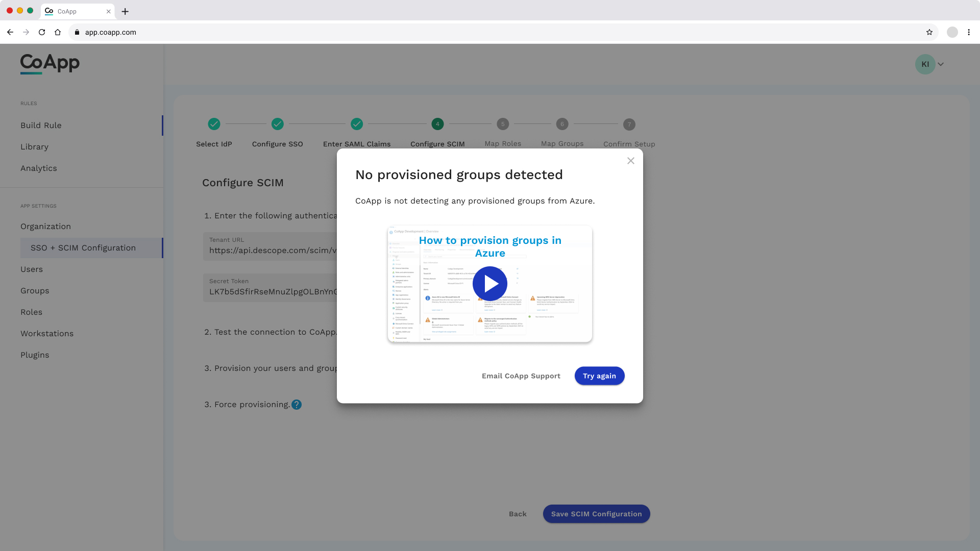Click the CoApp logo
This screenshot has width=980, height=551.
tap(50, 64)
